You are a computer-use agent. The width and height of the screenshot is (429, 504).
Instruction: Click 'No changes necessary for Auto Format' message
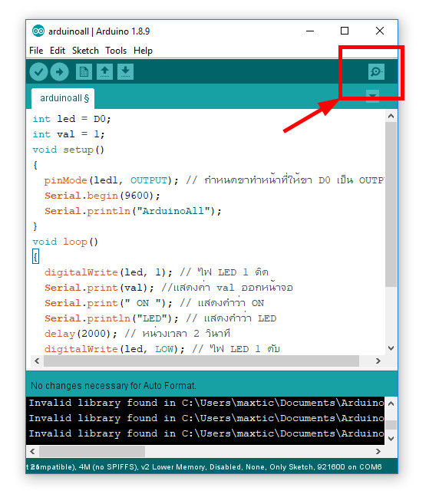(114, 386)
